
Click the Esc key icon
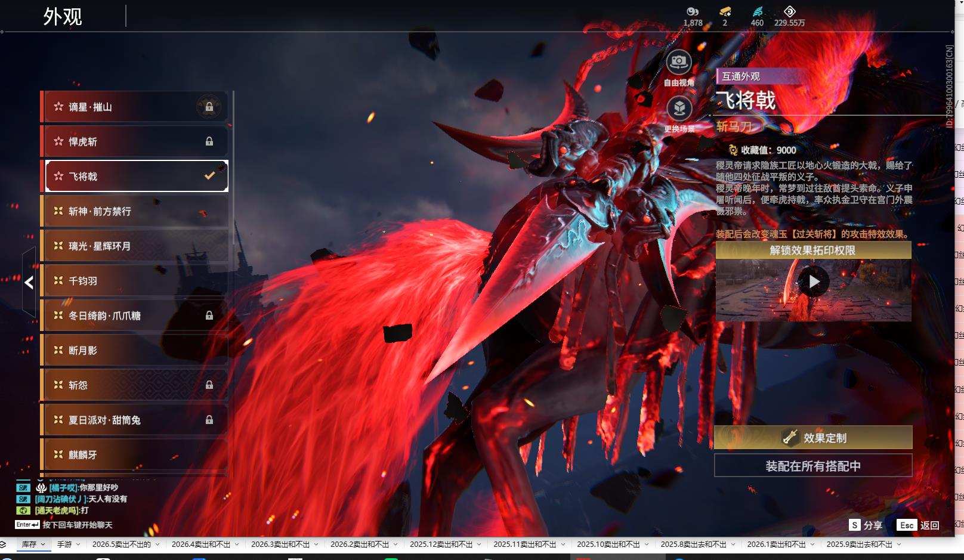point(907,525)
